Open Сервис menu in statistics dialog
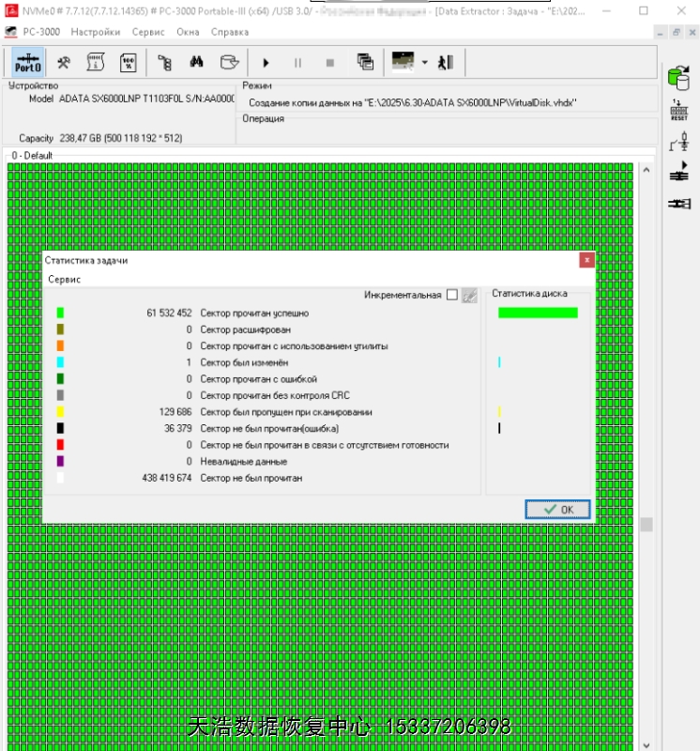 tap(64, 280)
